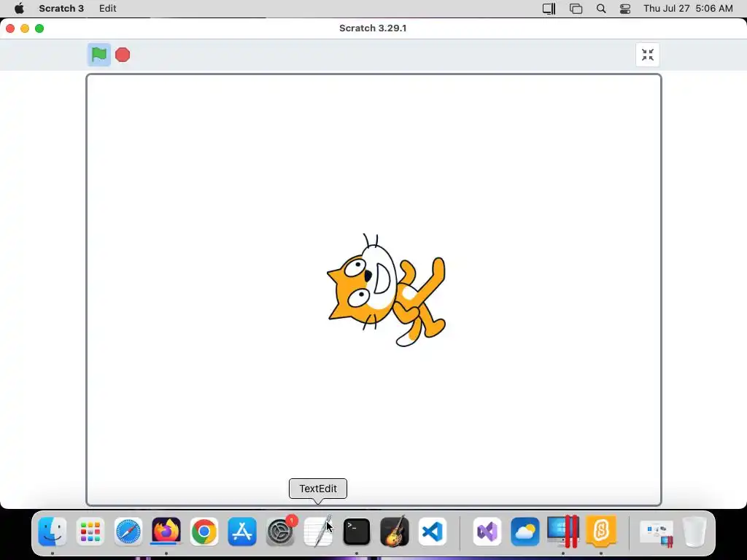
Task: Open Trash from the Dock
Action: (694, 532)
